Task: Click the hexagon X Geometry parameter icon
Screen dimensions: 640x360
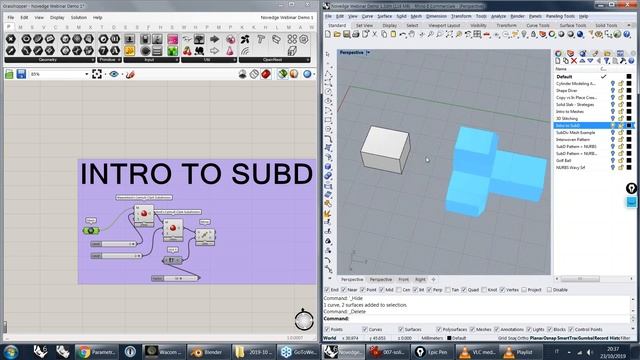Action: pos(11,39)
